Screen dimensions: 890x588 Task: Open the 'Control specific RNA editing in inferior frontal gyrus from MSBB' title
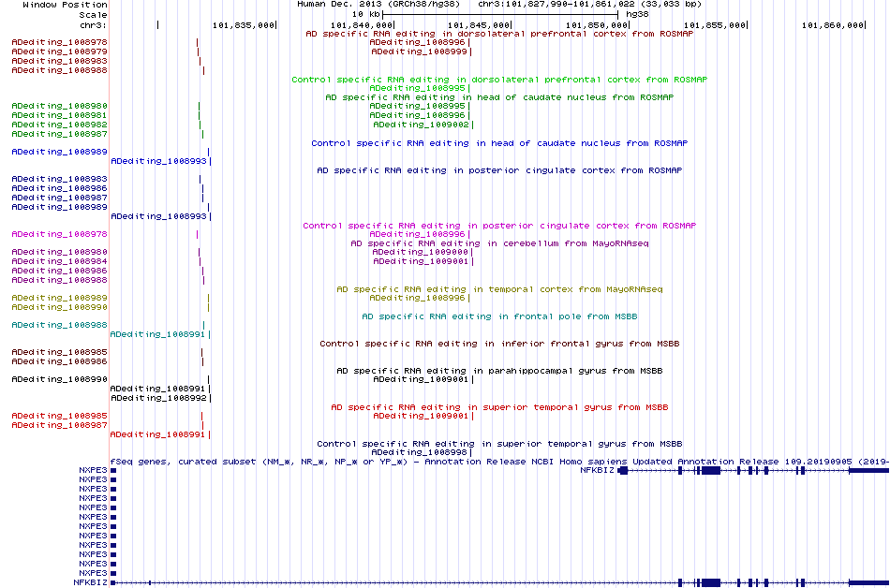click(499, 344)
